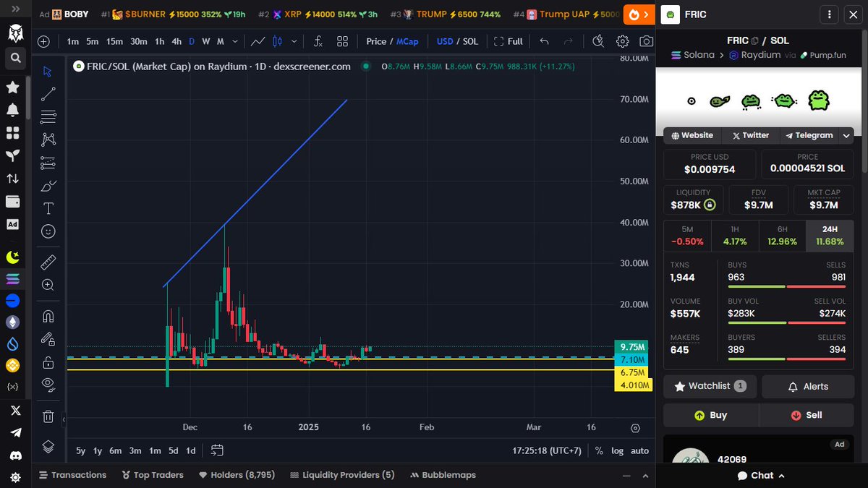868x488 pixels.
Task: Open the watchlist star in left sidebar
Action: pyautogui.click(x=12, y=87)
